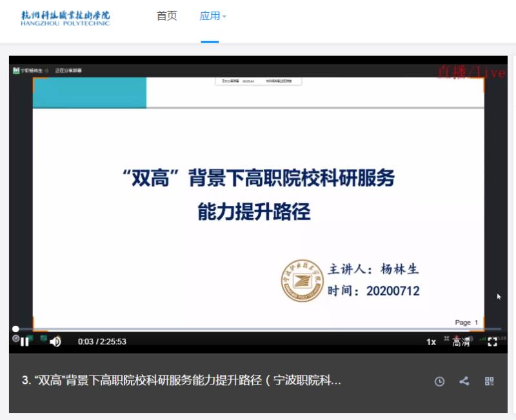
Task: Show the QR code icon
Action: click(489, 381)
